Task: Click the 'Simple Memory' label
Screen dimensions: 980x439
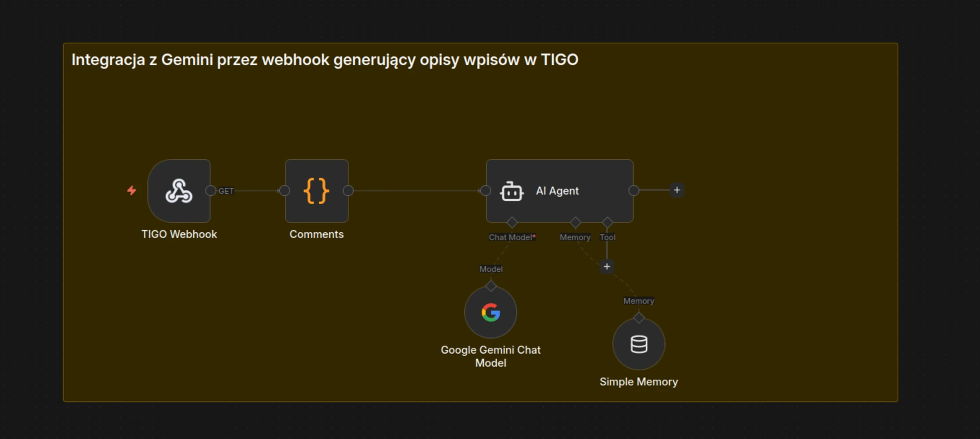Action: pyautogui.click(x=639, y=382)
